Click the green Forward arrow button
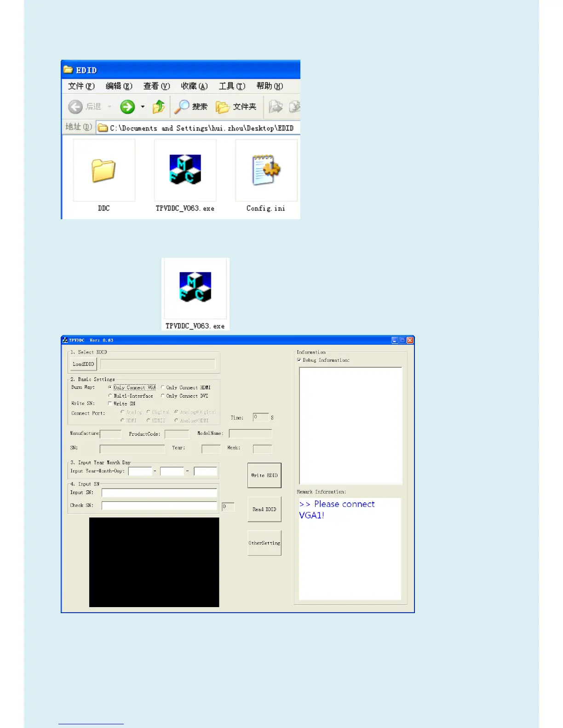The image size is (563, 728). (127, 107)
